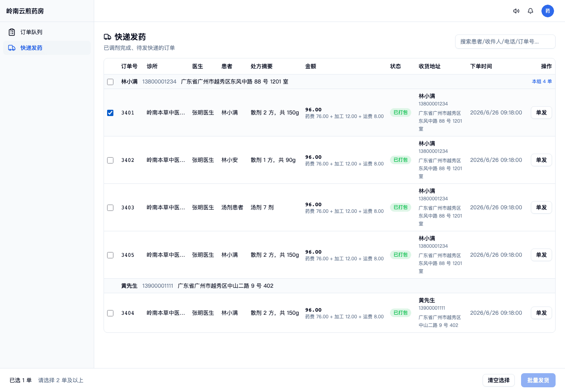The image size is (565, 392).
Task: Click 已选 1 单 footer text
Action: [x=20, y=380]
